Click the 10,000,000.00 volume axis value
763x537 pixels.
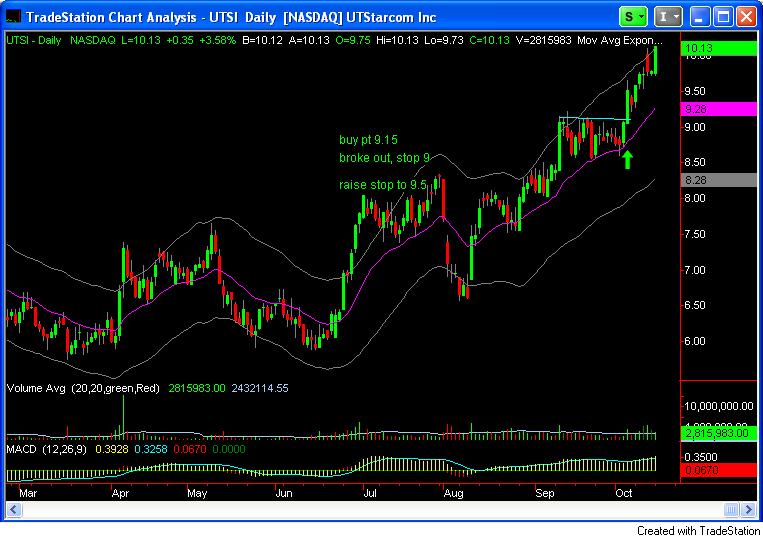[x=719, y=406]
